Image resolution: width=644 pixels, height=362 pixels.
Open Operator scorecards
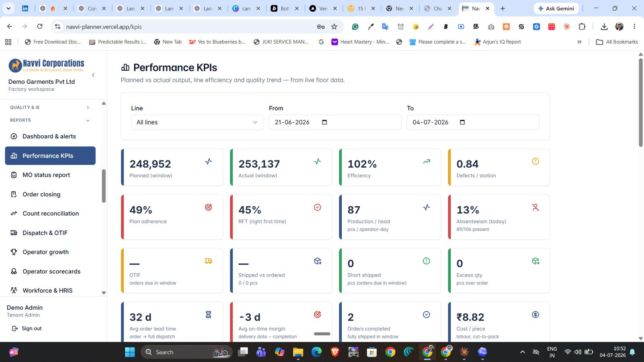click(x=50, y=271)
